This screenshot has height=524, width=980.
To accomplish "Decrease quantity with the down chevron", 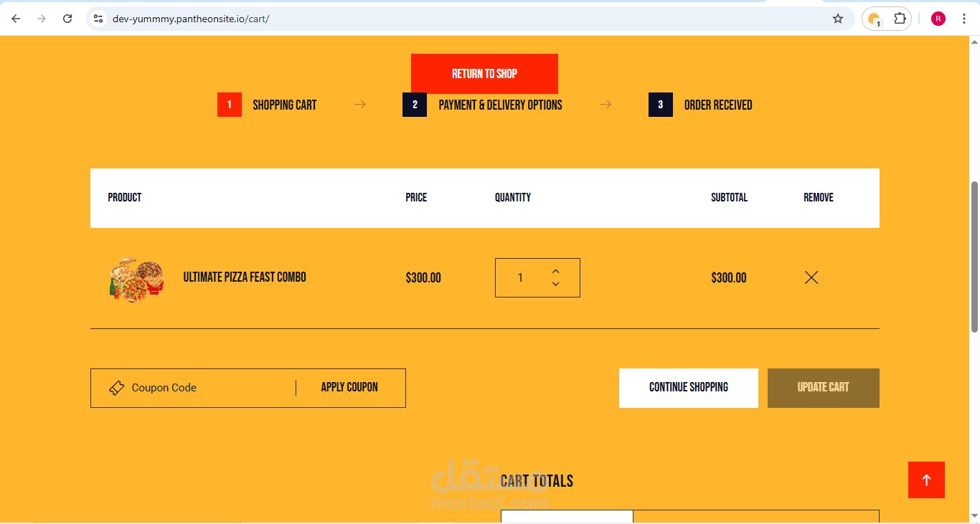I will click(x=555, y=285).
